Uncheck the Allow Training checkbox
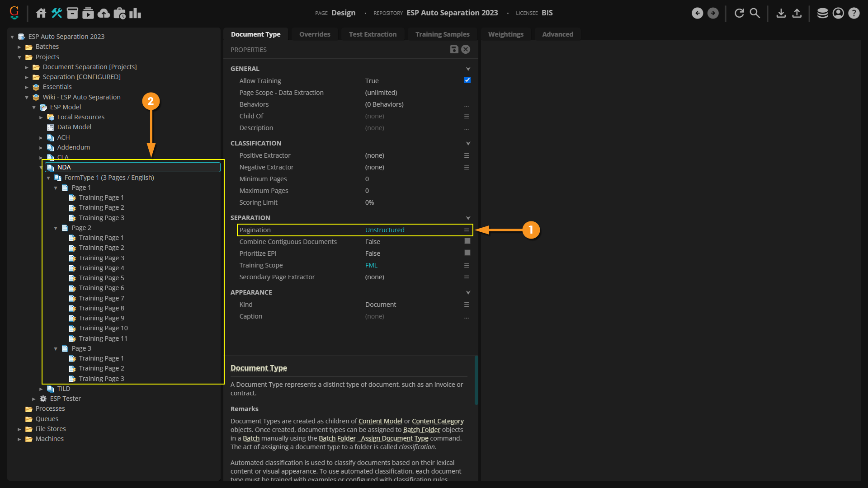This screenshot has width=868, height=488. coord(467,80)
